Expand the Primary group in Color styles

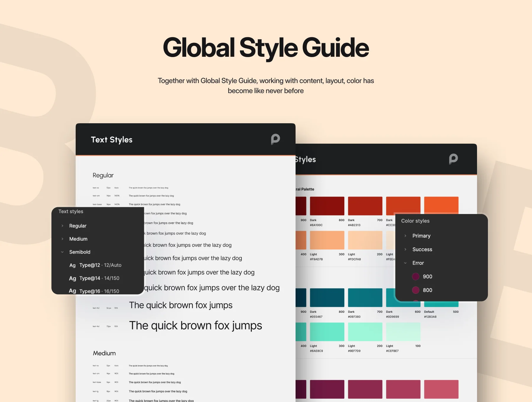[x=405, y=236]
